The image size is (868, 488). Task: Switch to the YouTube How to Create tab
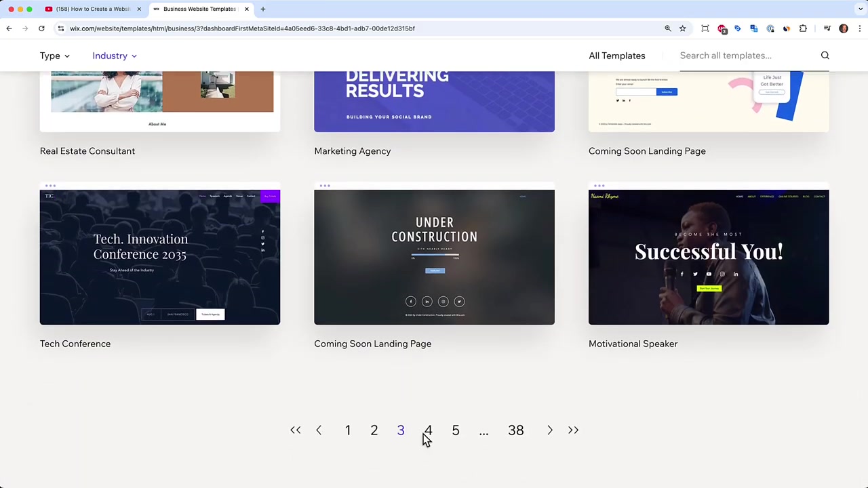[94, 9]
